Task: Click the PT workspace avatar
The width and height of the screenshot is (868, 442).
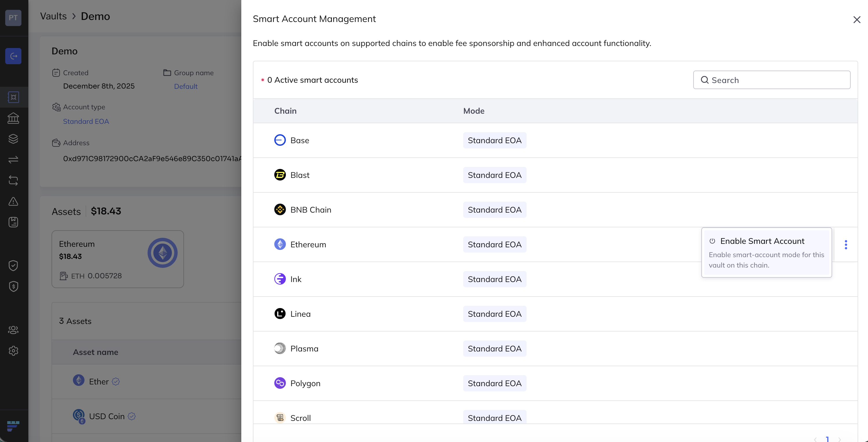Action: point(14,18)
